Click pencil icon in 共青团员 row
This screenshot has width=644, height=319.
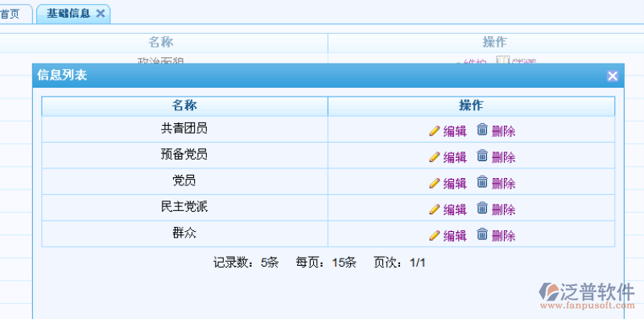(435, 131)
